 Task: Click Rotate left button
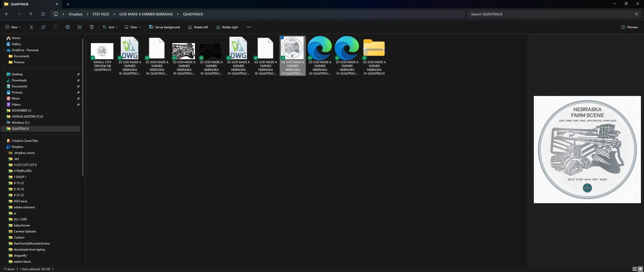click(198, 27)
